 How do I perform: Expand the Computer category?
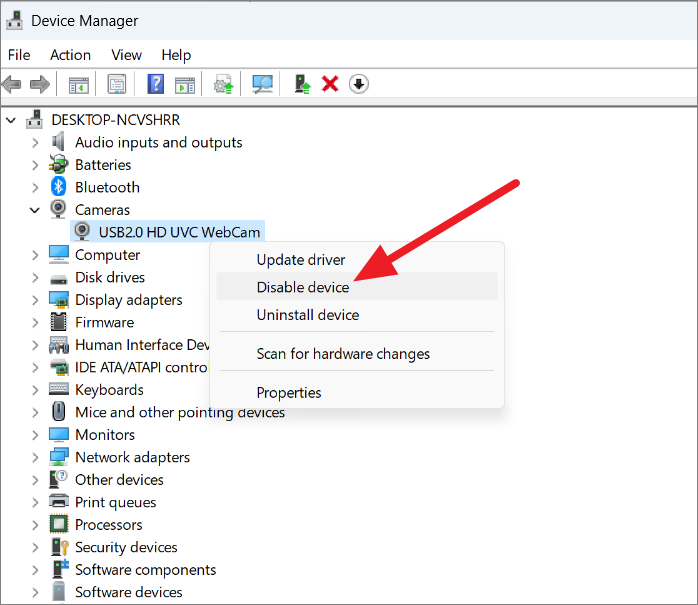[x=35, y=255]
